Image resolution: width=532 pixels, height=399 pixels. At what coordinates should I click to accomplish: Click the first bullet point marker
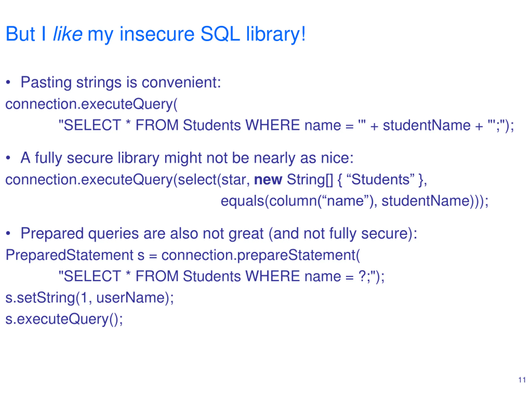(8, 83)
